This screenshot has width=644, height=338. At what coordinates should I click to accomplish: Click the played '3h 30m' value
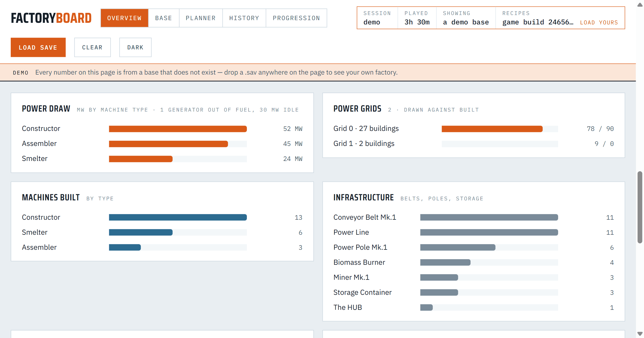[x=417, y=22]
